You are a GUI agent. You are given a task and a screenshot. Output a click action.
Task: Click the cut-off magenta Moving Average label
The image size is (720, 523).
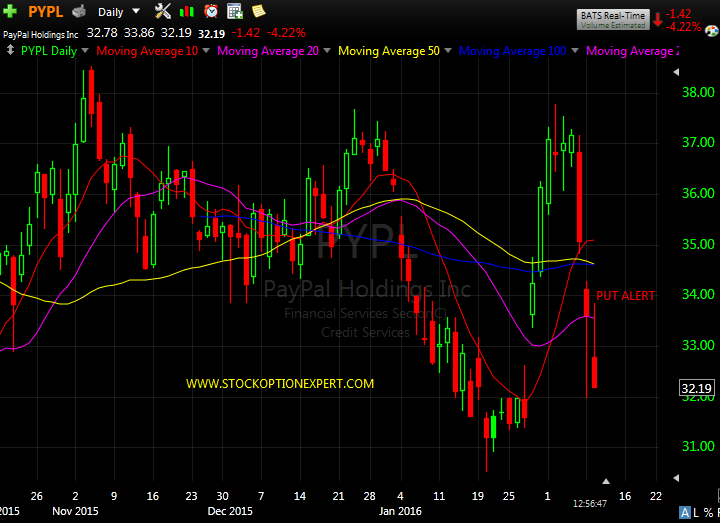coord(633,51)
